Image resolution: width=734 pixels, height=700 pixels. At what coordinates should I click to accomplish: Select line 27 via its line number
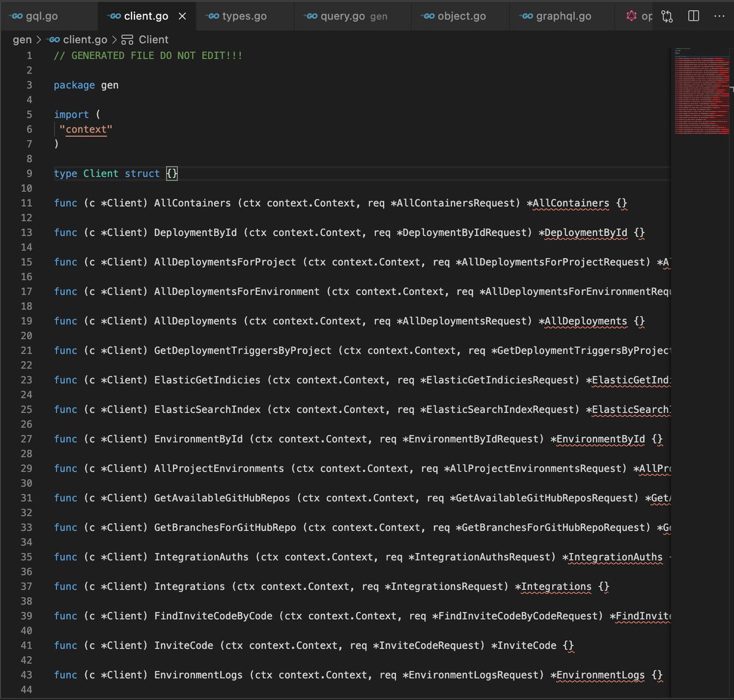pyautogui.click(x=26, y=439)
